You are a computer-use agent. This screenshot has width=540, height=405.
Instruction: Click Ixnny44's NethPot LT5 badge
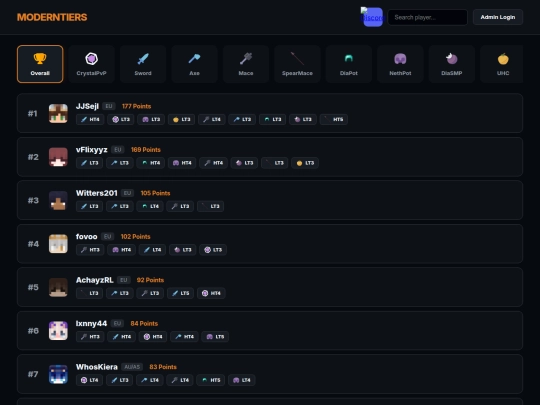tap(216, 336)
